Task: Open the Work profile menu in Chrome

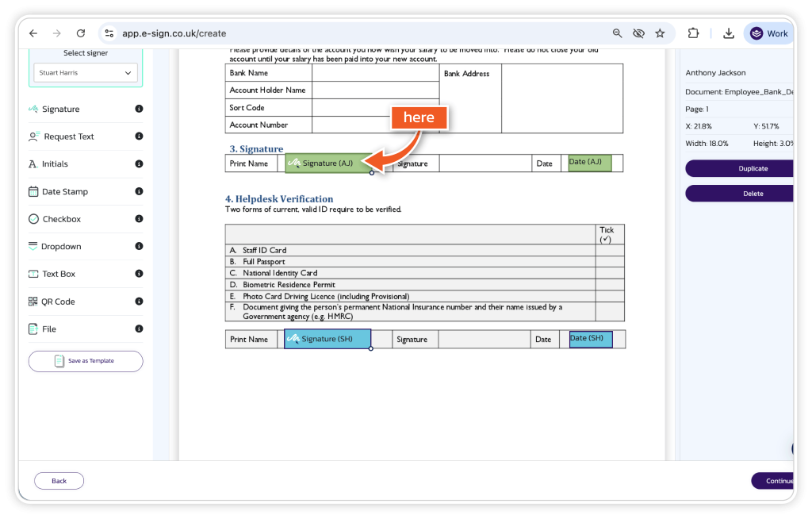Action: pyautogui.click(x=769, y=33)
